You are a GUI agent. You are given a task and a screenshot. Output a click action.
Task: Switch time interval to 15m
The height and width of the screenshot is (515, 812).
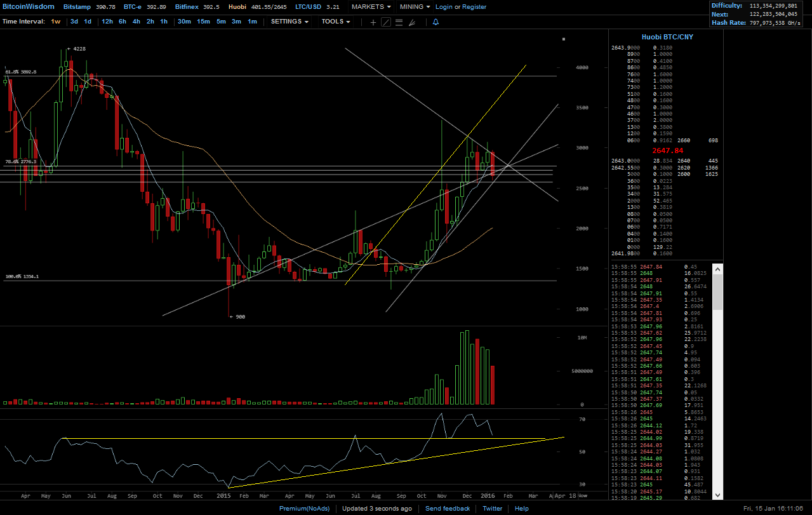pyautogui.click(x=203, y=22)
